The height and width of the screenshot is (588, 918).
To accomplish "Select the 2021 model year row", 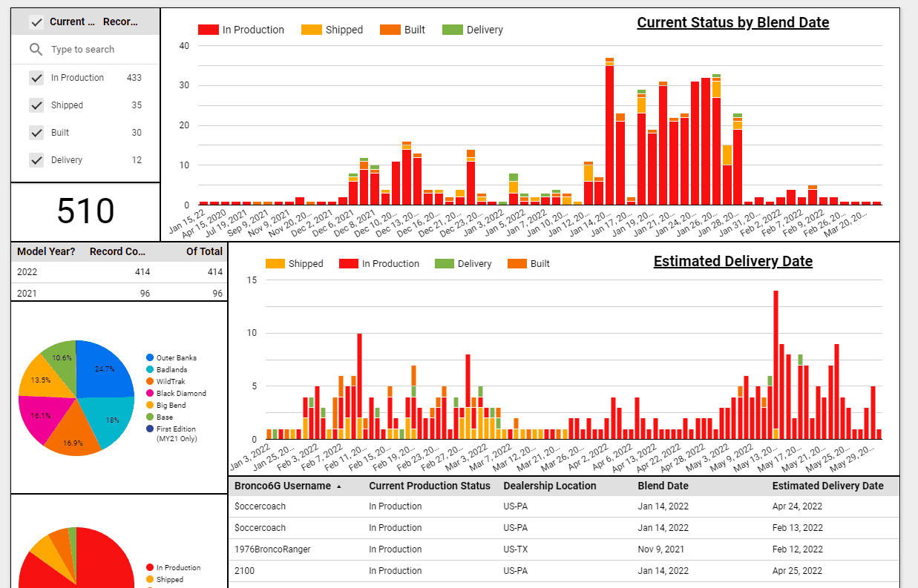I will click(x=119, y=293).
